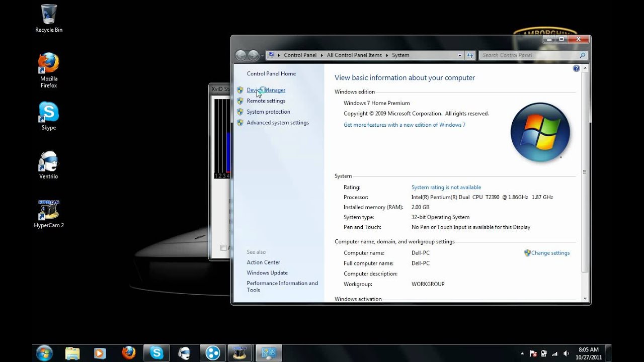Click the System window vertical scrollbar
The width and height of the screenshot is (644, 362).
(x=585, y=172)
